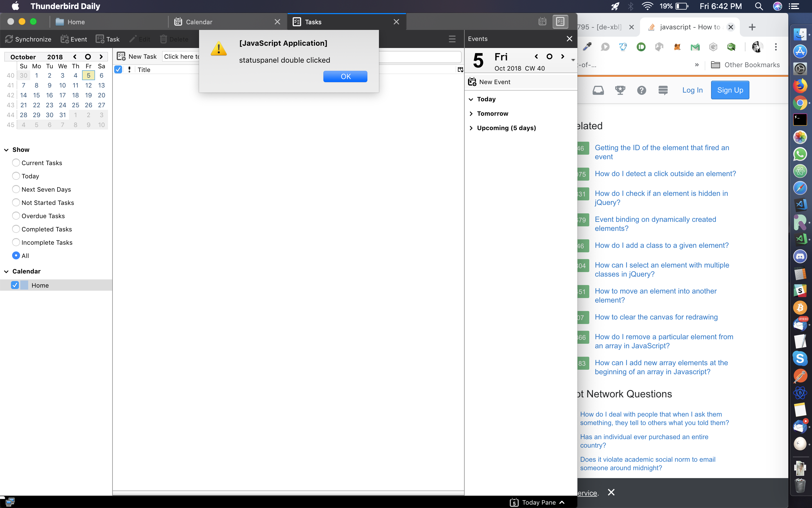Select the Tasks tab

coord(347,22)
